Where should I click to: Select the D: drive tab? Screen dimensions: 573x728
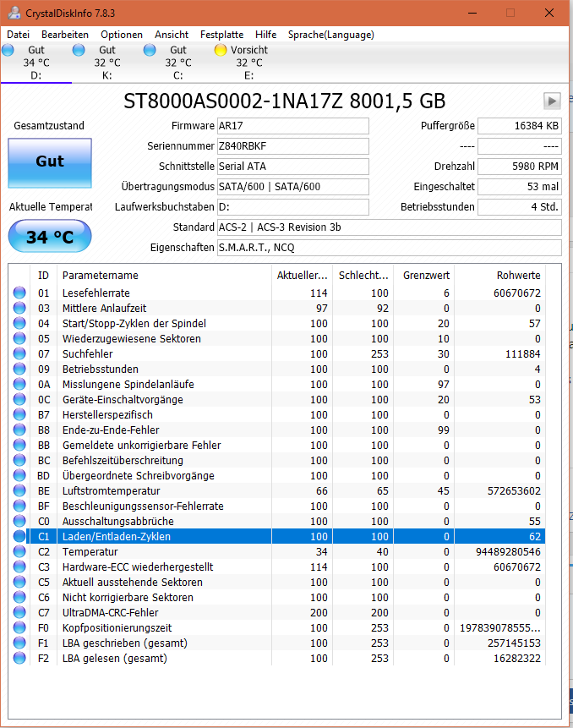tap(36, 63)
